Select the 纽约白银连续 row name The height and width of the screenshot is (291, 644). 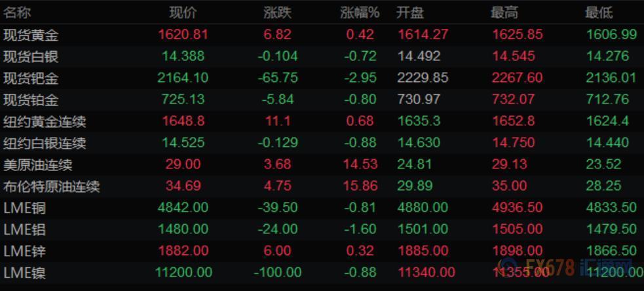click(x=45, y=143)
